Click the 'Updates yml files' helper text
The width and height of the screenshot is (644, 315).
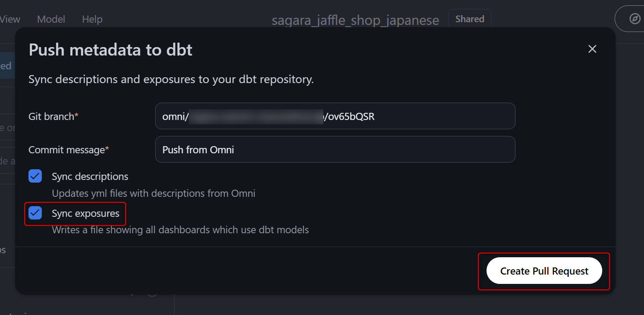153,193
